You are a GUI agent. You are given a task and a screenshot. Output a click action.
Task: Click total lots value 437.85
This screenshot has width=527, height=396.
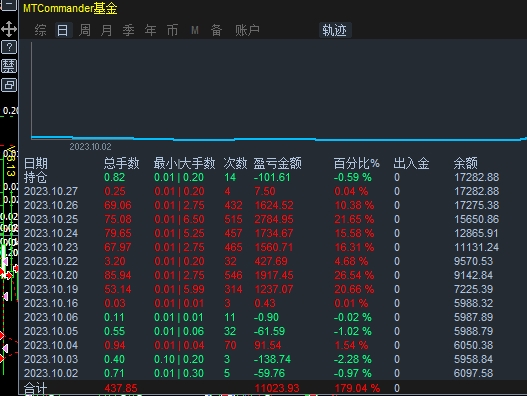121,388
